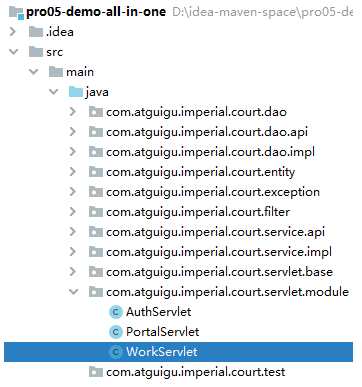The width and height of the screenshot is (362, 387).
Task: Click the class icon beside WorkServlet
Action: point(116,352)
